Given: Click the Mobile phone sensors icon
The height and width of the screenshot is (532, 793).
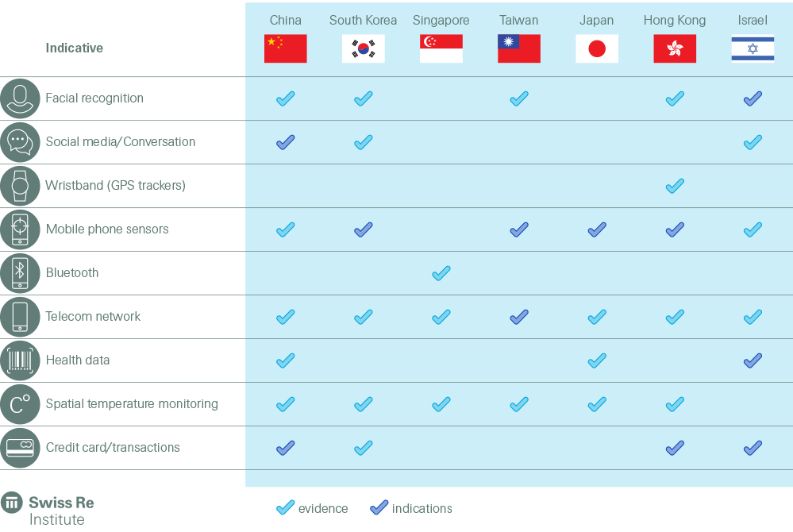Looking at the screenshot, I should (20, 229).
